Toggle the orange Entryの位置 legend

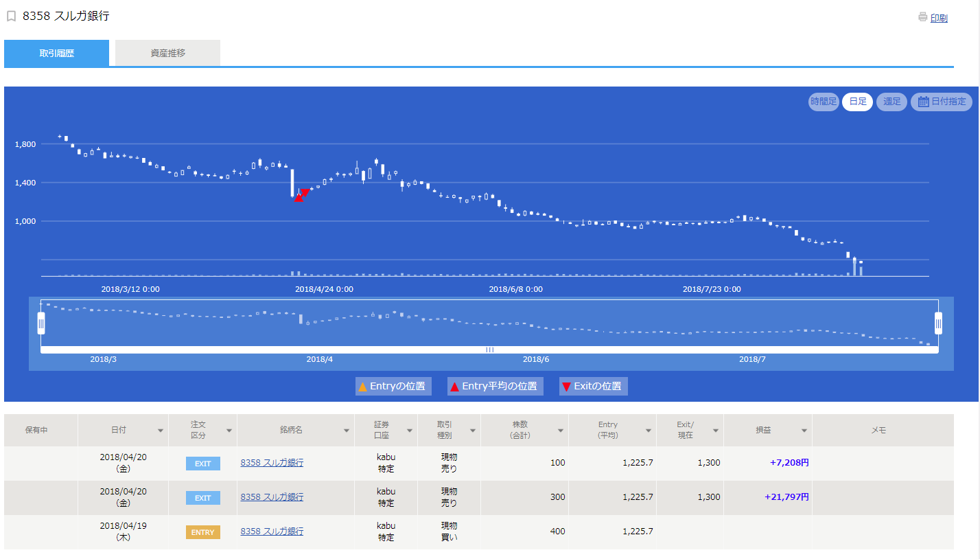[x=393, y=387]
